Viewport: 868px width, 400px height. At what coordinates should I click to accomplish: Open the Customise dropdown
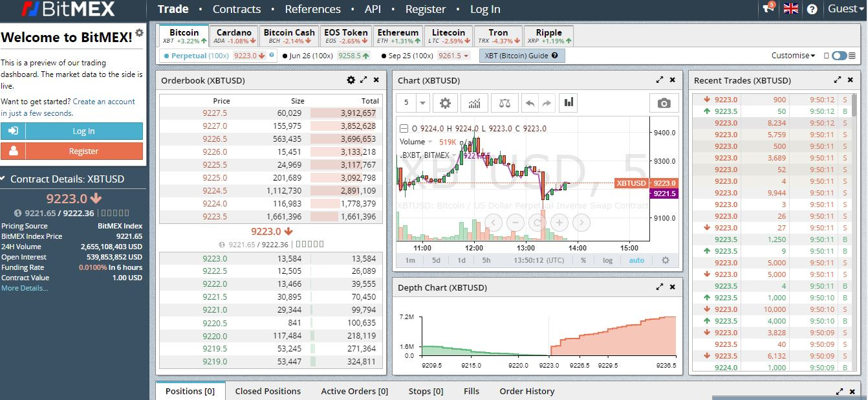pyautogui.click(x=793, y=56)
